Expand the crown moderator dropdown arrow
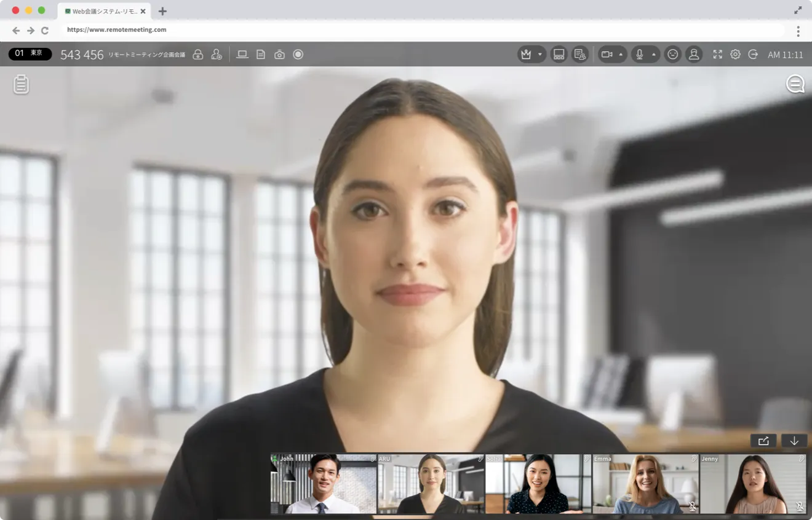 [x=540, y=55]
